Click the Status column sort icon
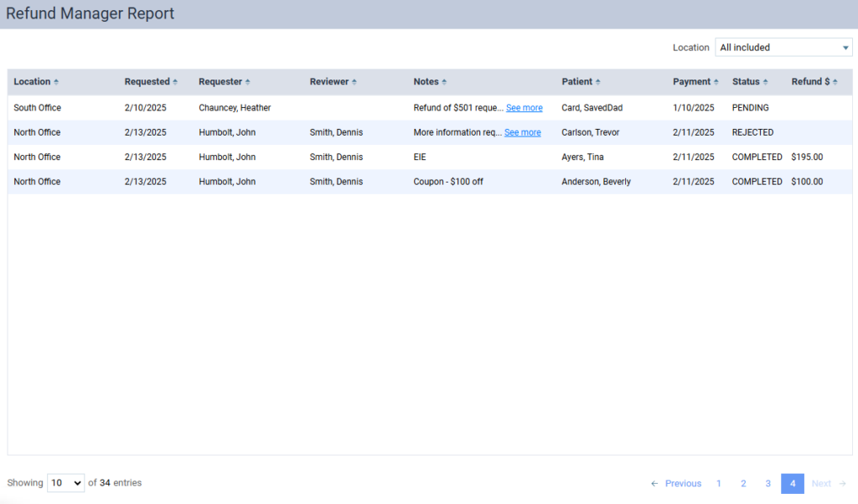This screenshot has height=504, width=858. coord(765,82)
